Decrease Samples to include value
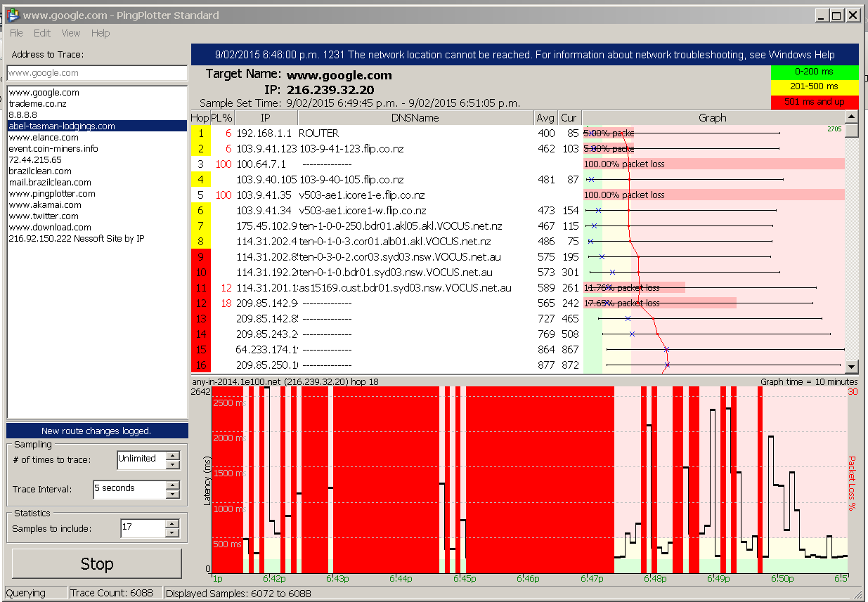Image resolution: width=868 pixels, height=602 pixels. tap(173, 533)
